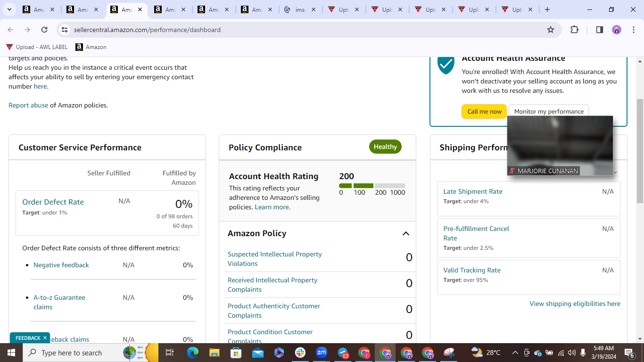The height and width of the screenshot is (362, 644).
Task: Select the MARJORIE CUNANAN video thumbnail
Action: tap(560, 146)
